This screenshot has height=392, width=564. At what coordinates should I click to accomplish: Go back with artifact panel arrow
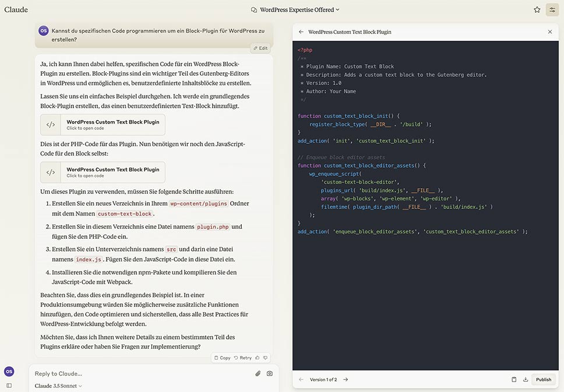301,31
